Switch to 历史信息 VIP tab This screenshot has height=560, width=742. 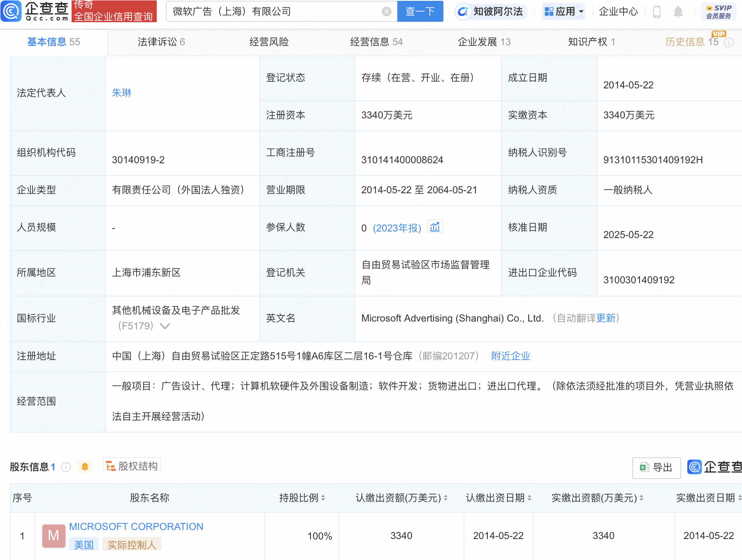coord(692,42)
